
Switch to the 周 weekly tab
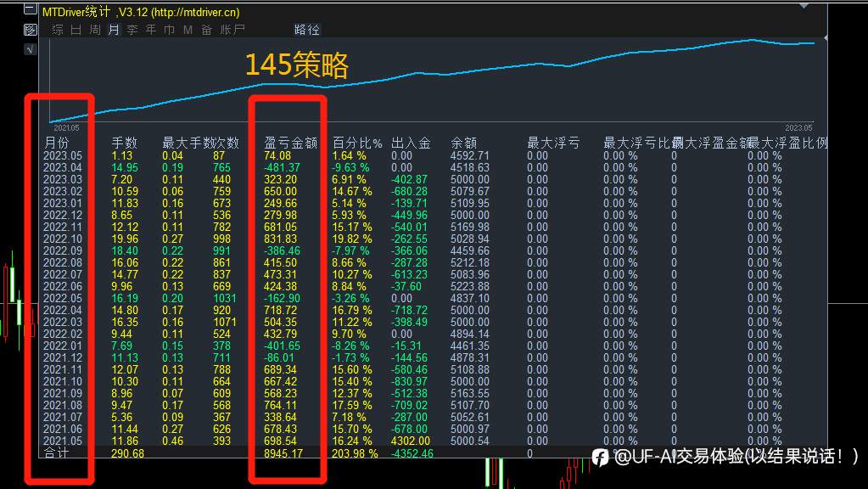95,30
